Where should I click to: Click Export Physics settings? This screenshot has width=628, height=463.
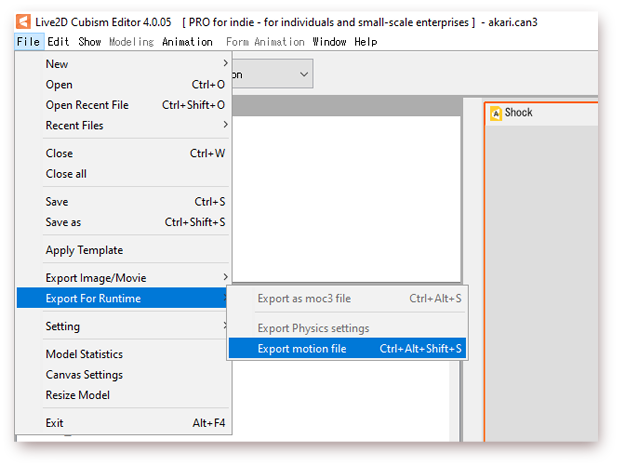(347, 328)
